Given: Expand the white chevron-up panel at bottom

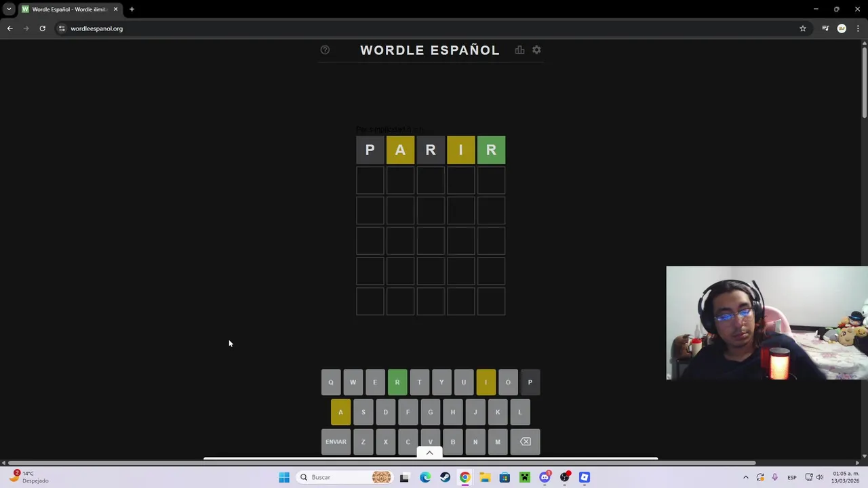Looking at the screenshot, I should (x=429, y=453).
